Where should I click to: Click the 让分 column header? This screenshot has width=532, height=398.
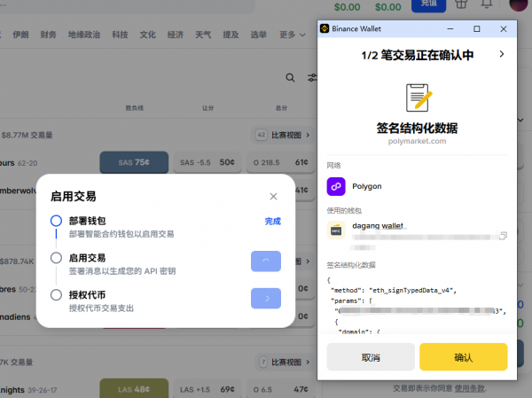click(x=207, y=108)
